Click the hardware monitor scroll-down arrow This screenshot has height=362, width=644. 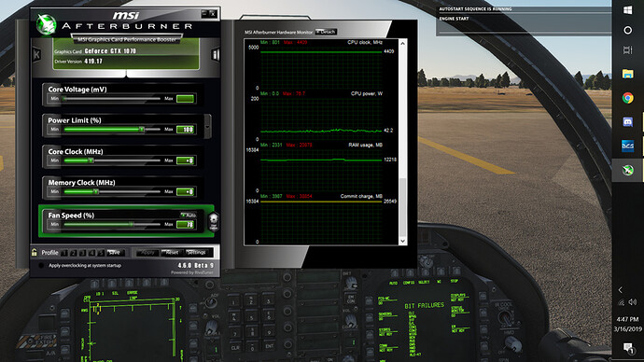pyautogui.click(x=402, y=241)
